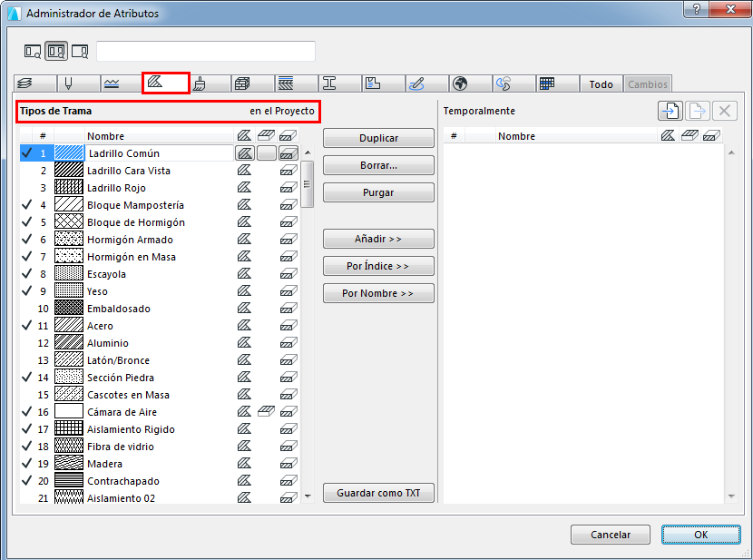Click project list scrollbar down arrow
The width and height of the screenshot is (753, 560).
tap(308, 496)
